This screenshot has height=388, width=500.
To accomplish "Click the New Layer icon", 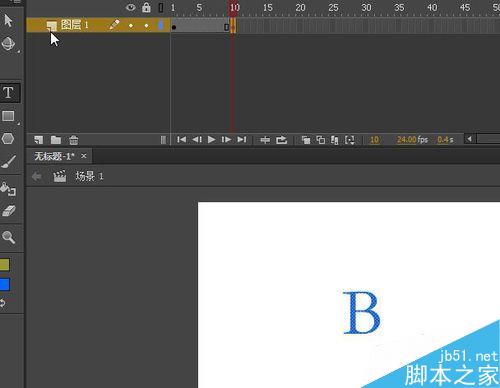I will click(39, 140).
